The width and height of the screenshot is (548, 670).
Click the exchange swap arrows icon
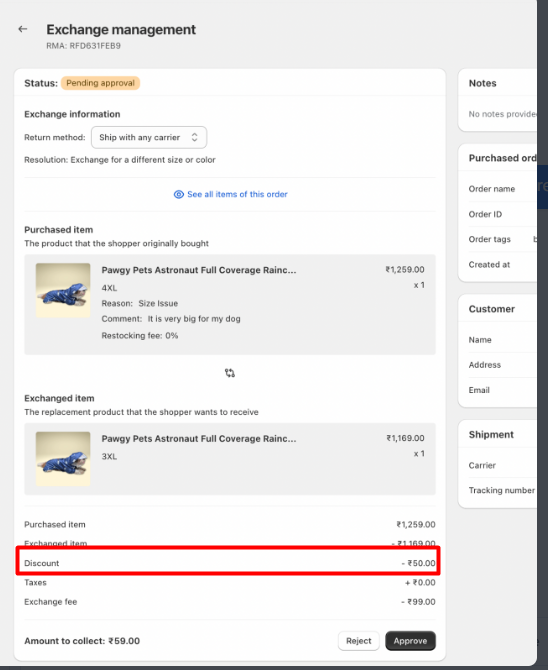pyautogui.click(x=230, y=373)
